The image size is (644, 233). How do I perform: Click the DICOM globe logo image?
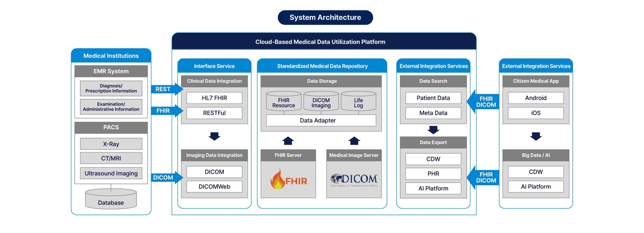[x=354, y=180]
